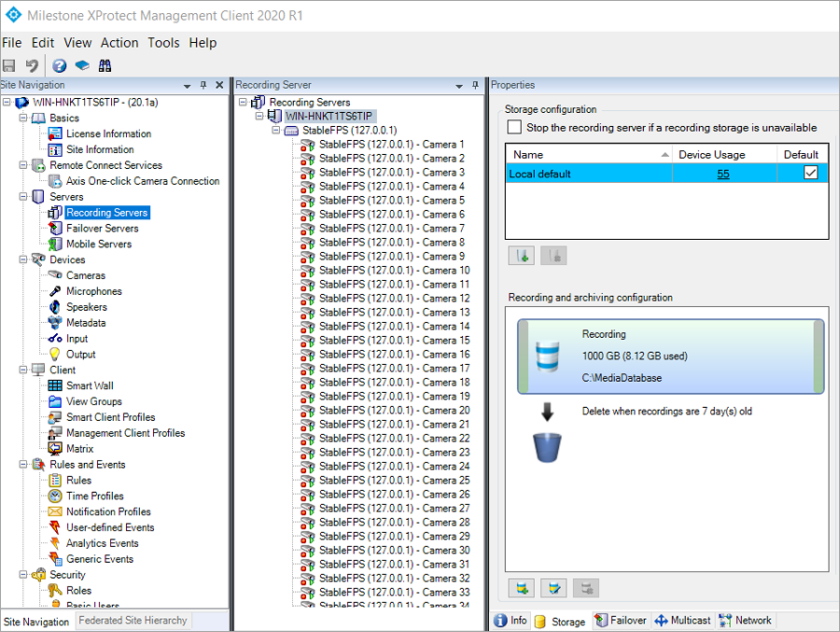Open the Site Navigation pane dropdown arrow
This screenshot has width=840, height=632.
click(x=187, y=86)
